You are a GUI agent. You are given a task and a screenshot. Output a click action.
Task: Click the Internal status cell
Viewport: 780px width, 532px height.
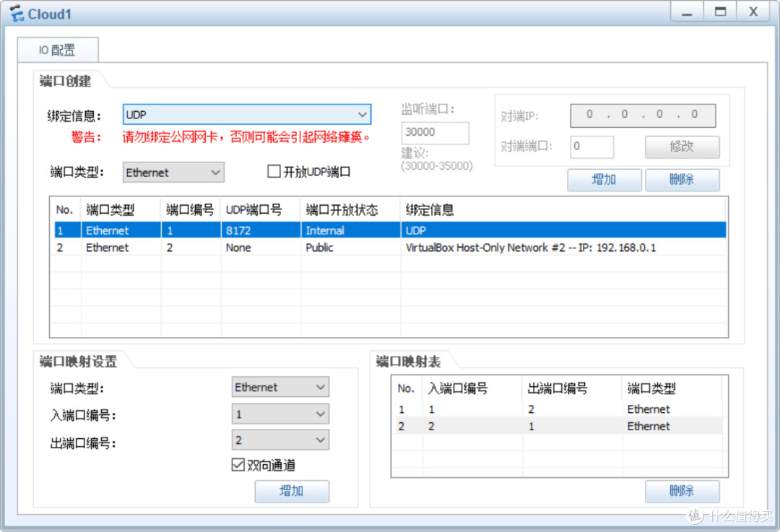(350, 230)
